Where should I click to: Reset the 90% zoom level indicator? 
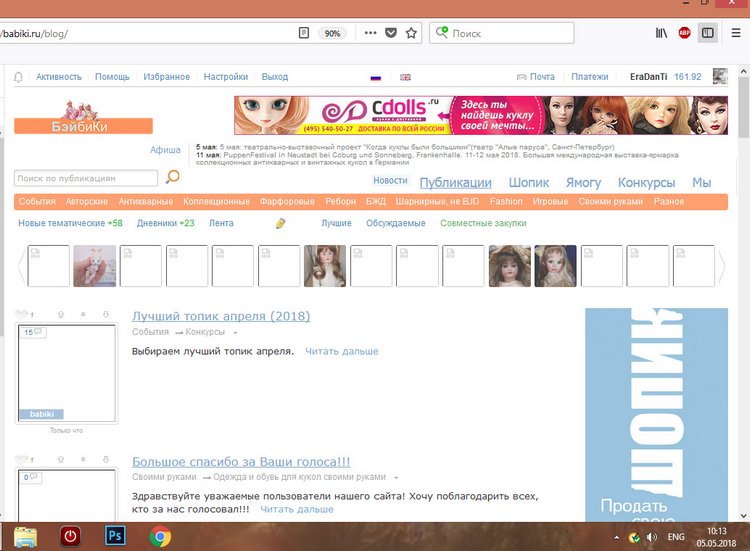point(333,33)
